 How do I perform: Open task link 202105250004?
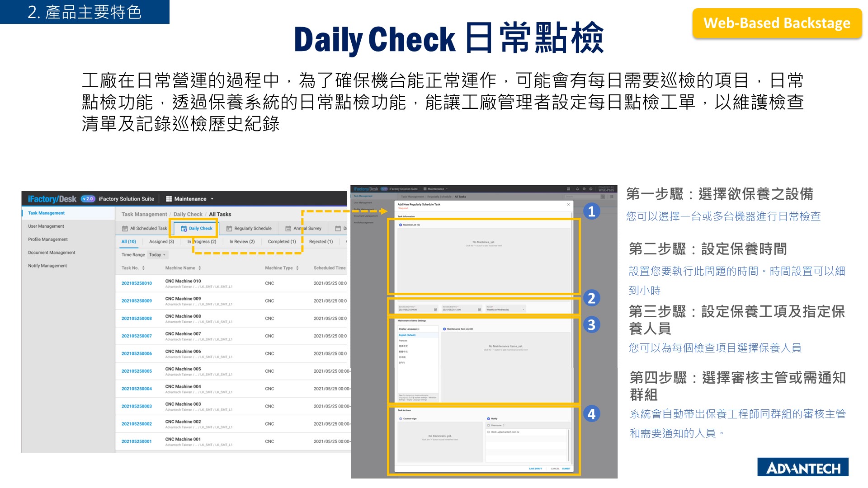[137, 389]
